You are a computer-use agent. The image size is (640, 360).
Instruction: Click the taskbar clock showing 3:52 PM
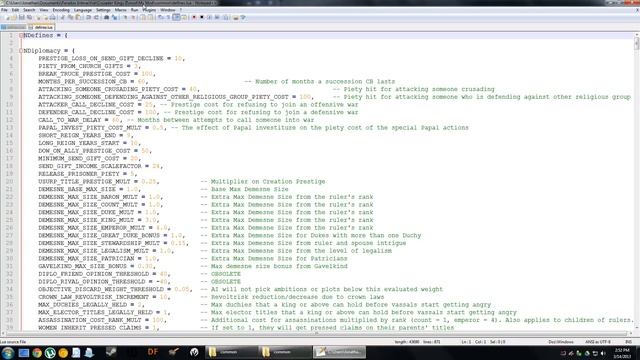(622, 353)
